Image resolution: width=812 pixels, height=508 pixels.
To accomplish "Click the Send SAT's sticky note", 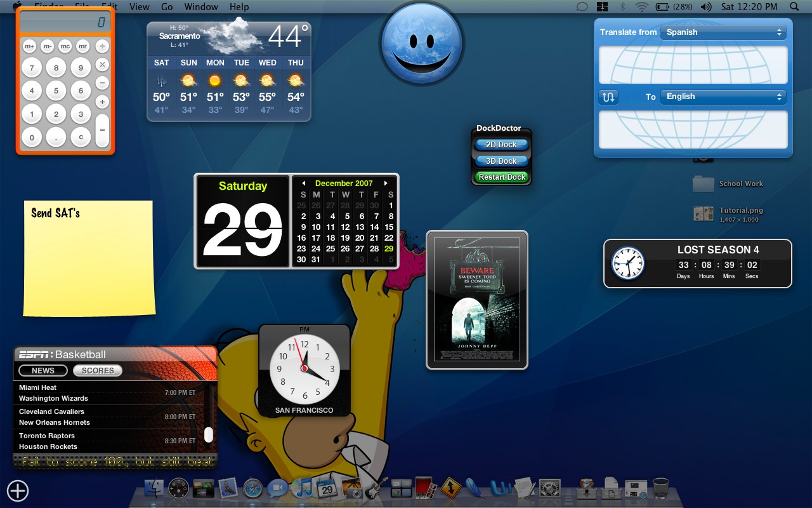I will click(89, 258).
